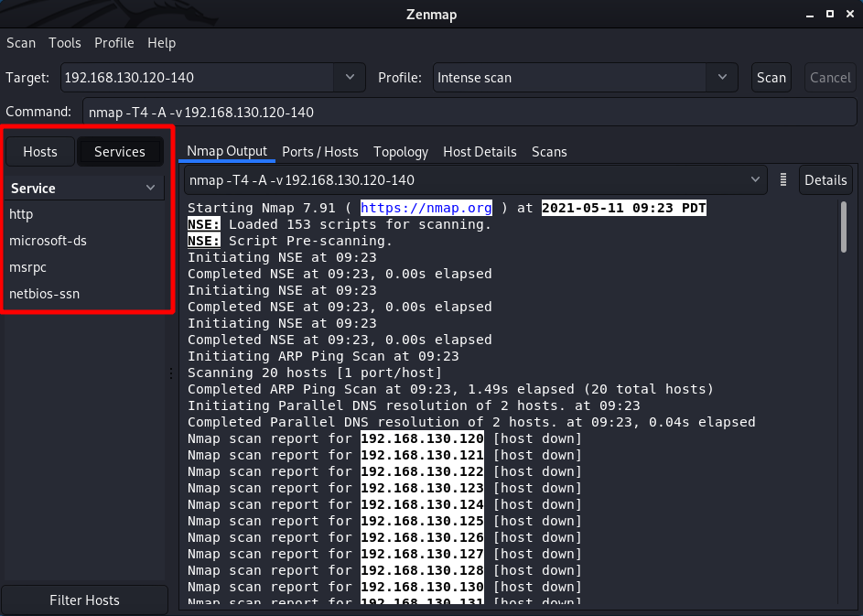Switch to the Hosts list button
The image size is (863, 616).
tap(40, 151)
